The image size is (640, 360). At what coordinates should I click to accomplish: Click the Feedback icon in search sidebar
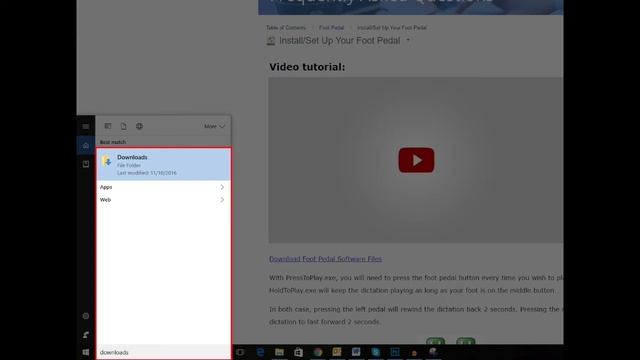pyautogui.click(x=86, y=335)
